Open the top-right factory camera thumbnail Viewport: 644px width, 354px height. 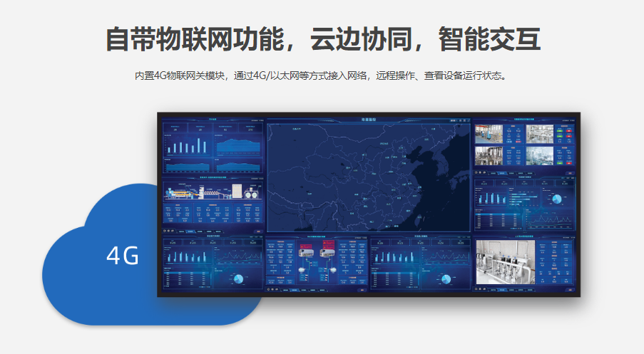pos(539,134)
